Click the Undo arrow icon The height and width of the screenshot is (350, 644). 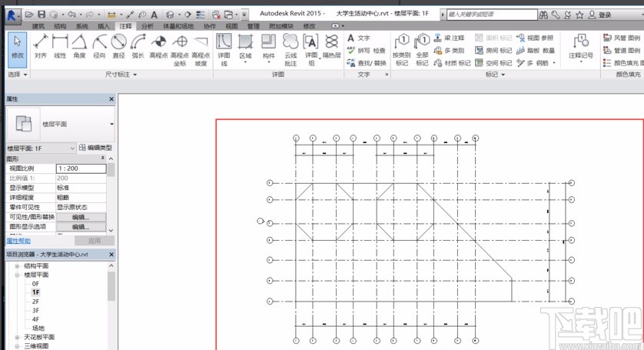pos(72,15)
